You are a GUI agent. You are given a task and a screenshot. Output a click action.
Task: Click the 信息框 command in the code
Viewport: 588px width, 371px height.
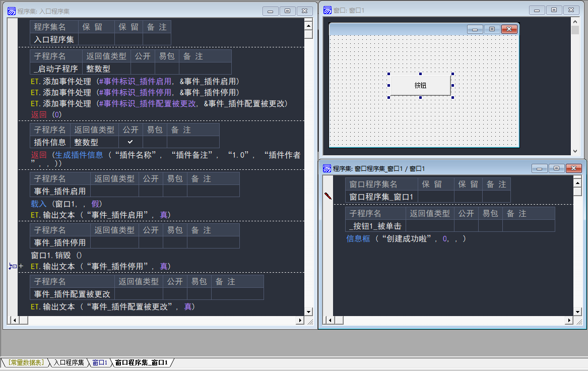pyautogui.click(x=358, y=238)
